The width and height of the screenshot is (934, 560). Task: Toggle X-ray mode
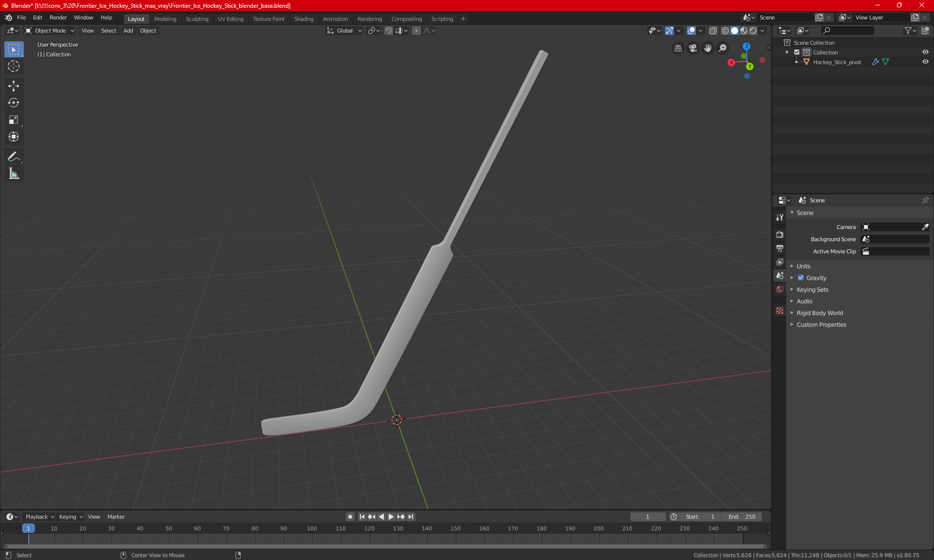(713, 31)
